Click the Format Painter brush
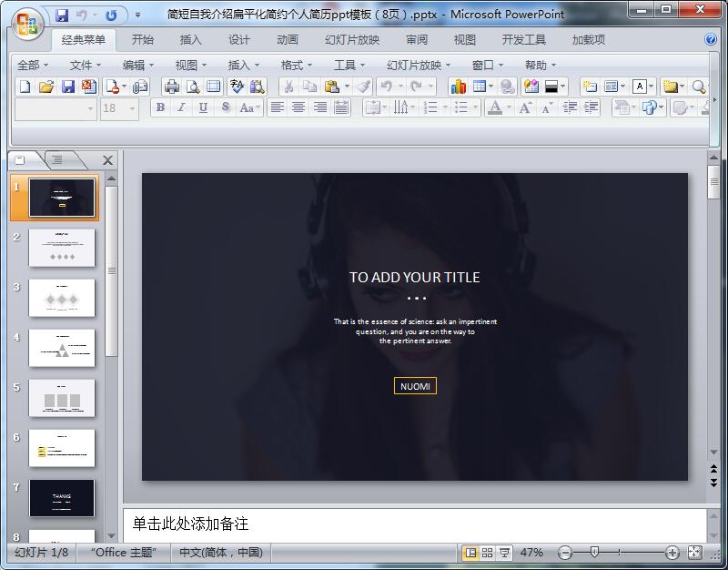Screen dimensions: 728x570 point(363,87)
